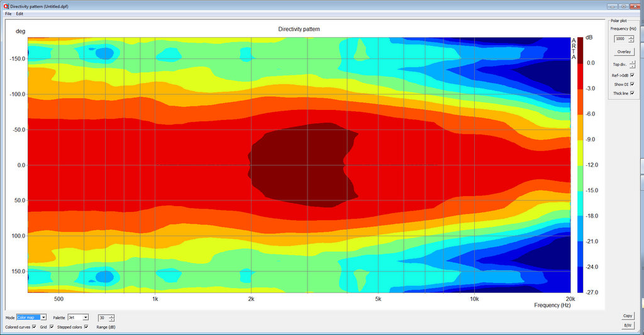The height and width of the screenshot is (335, 644).
Task: Decrease Range (dB) with the down arrow
Action: (x=111, y=320)
